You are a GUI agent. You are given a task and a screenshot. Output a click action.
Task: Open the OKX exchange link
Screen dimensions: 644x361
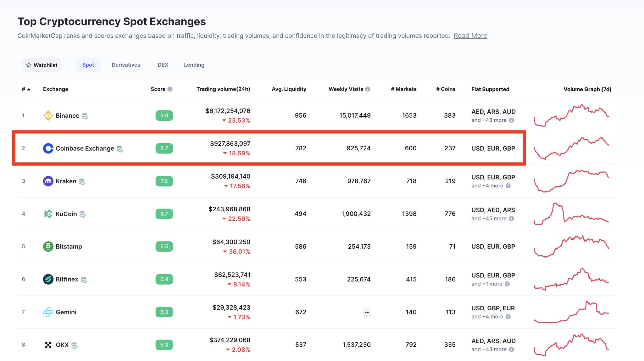pos(62,345)
